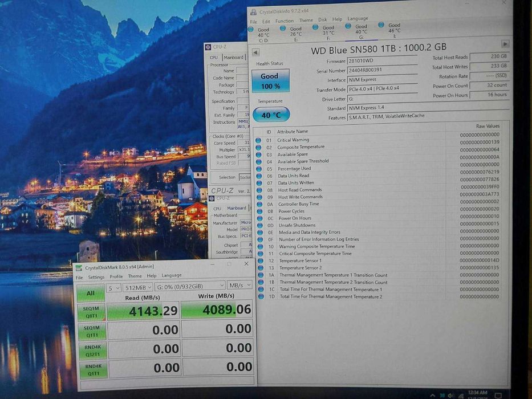The image size is (532, 399).
Task: Click the taskbar volume icon
Action: point(450,396)
